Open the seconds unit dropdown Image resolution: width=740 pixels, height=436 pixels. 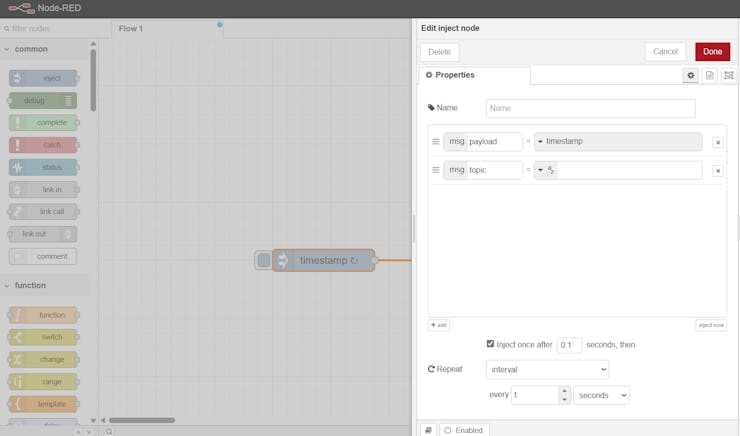601,395
